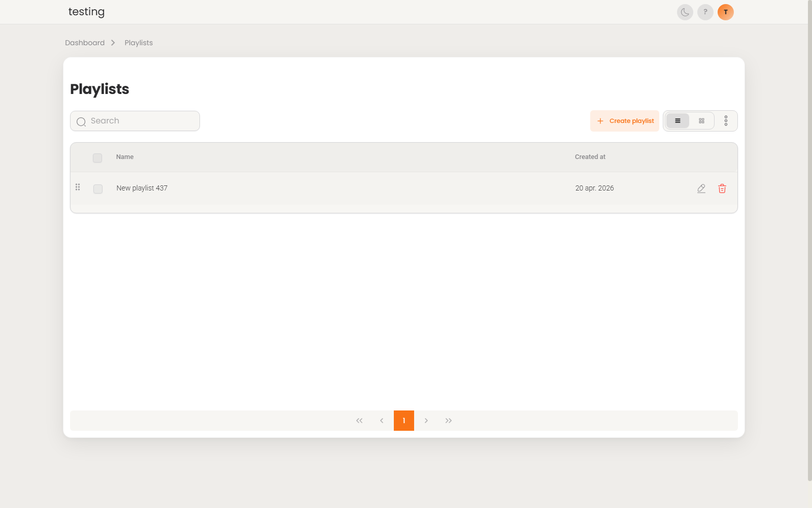Viewport: 812px width, 508px height.
Task: Click the search magnifier icon
Action: [81, 121]
